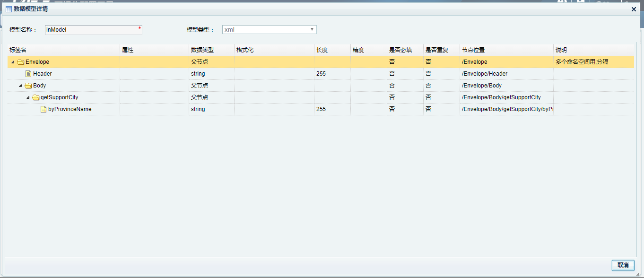Click the byProvinceName document icon
644x278 pixels.
[44, 109]
